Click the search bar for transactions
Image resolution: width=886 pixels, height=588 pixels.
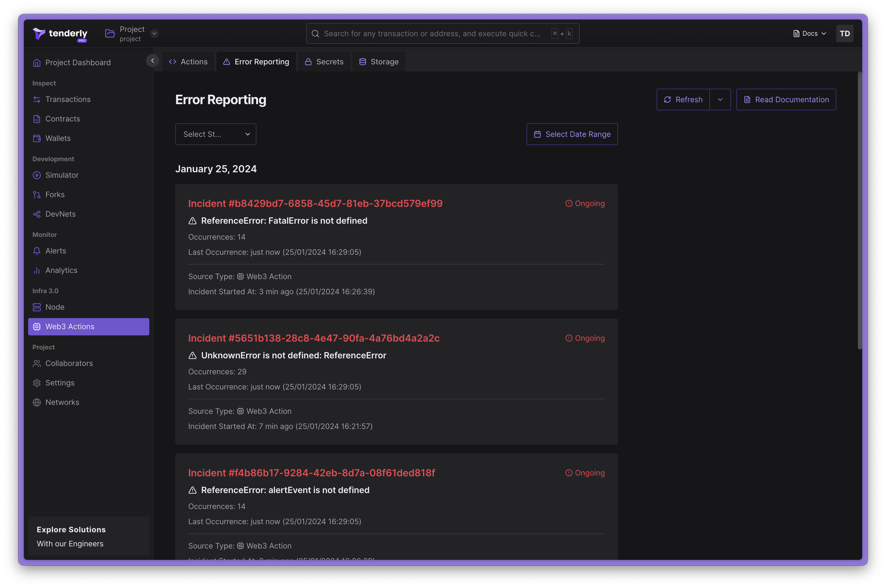click(x=443, y=33)
